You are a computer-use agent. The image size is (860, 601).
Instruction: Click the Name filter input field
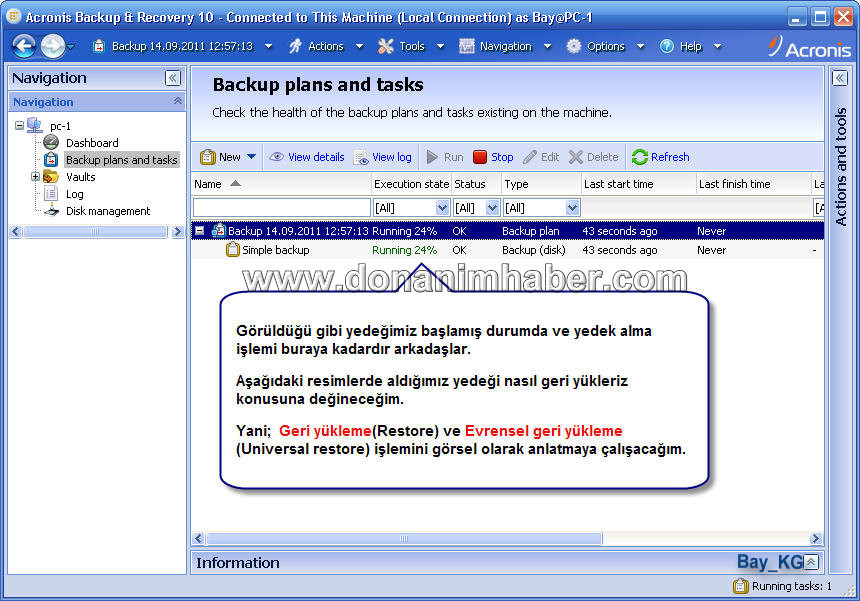pos(282,208)
